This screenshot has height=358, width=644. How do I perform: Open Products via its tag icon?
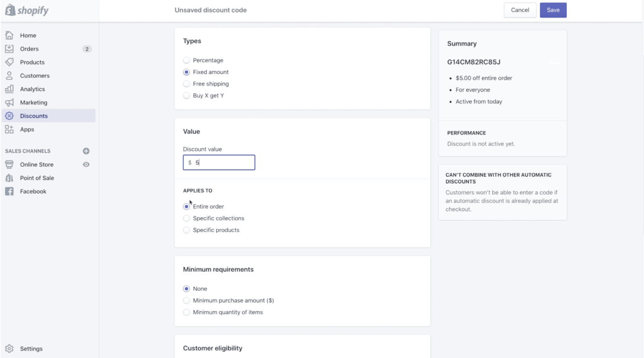pos(9,62)
